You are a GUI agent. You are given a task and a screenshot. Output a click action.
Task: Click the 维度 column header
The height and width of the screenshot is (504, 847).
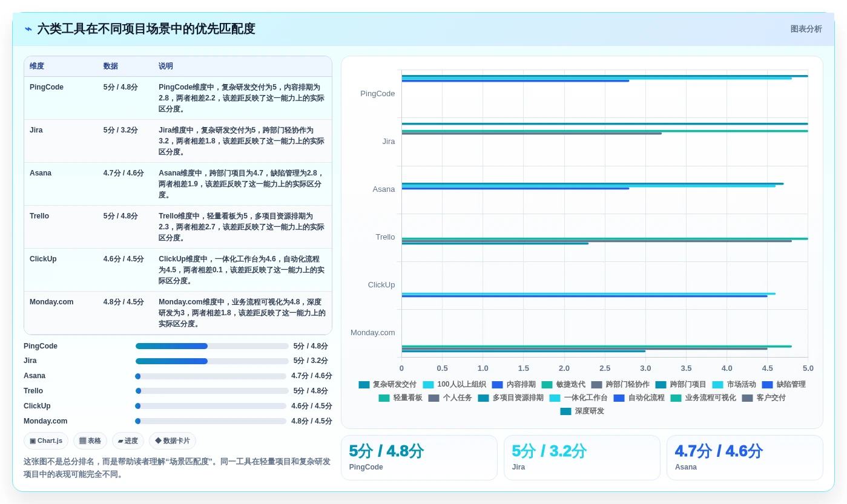click(x=37, y=67)
